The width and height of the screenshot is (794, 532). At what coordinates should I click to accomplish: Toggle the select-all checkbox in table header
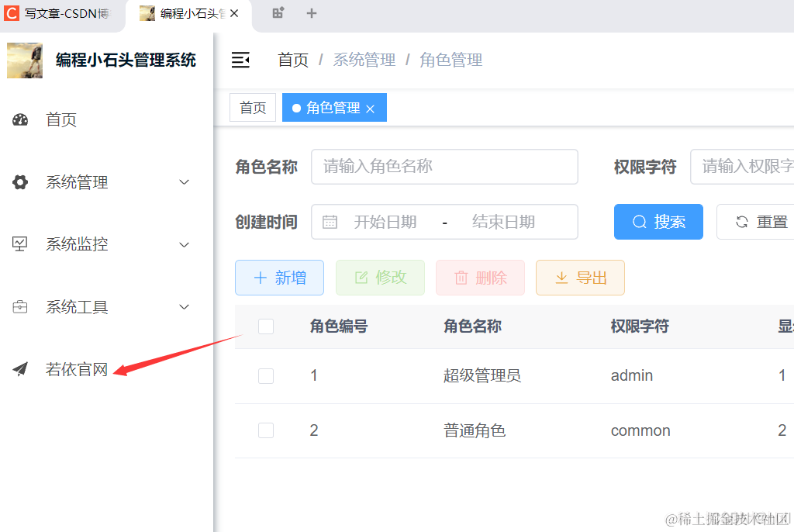[266, 326]
